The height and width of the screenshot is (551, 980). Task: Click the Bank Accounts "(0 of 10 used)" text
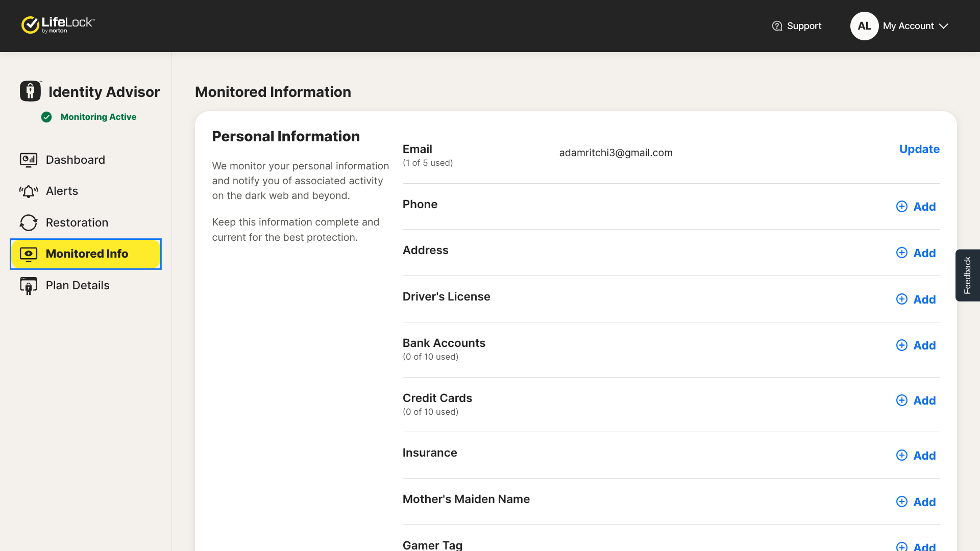point(430,357)
